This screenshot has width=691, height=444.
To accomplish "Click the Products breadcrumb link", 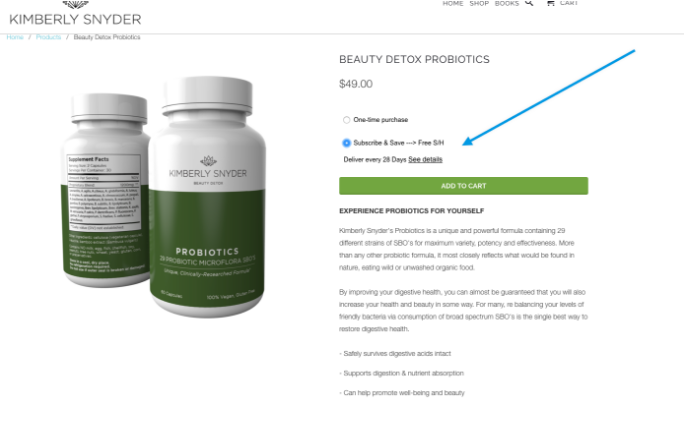I will coord(48,37).
